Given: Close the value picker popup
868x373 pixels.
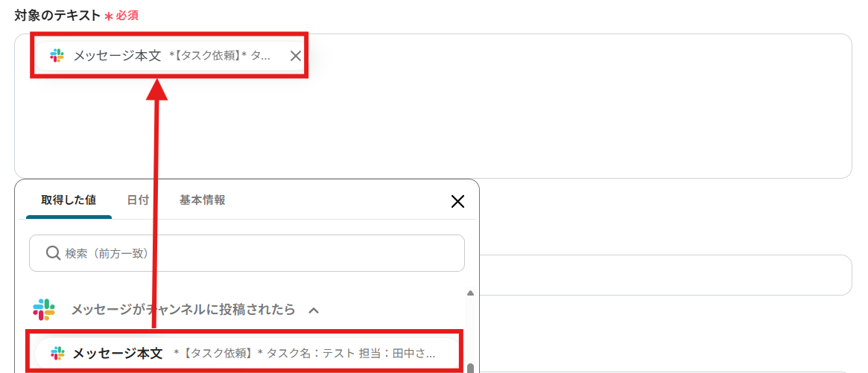Looking at the screenshot, I should 457,202.
